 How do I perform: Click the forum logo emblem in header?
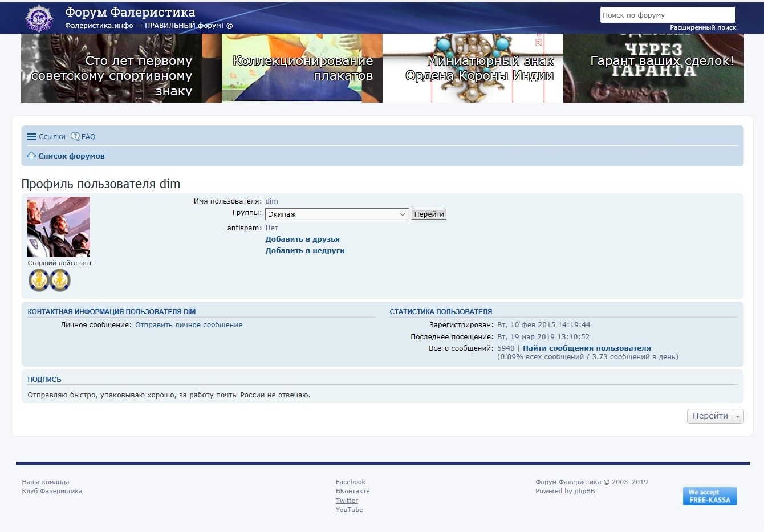click(39, 18)
